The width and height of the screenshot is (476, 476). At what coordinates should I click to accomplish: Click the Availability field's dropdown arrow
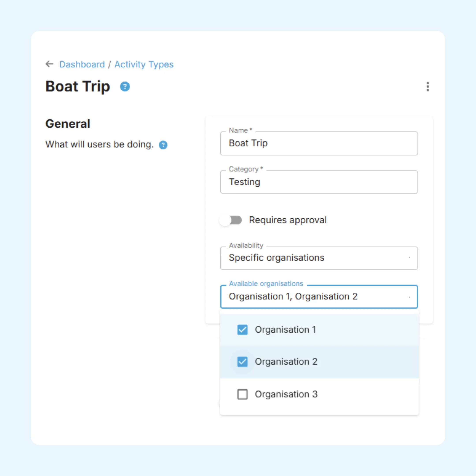409,258
